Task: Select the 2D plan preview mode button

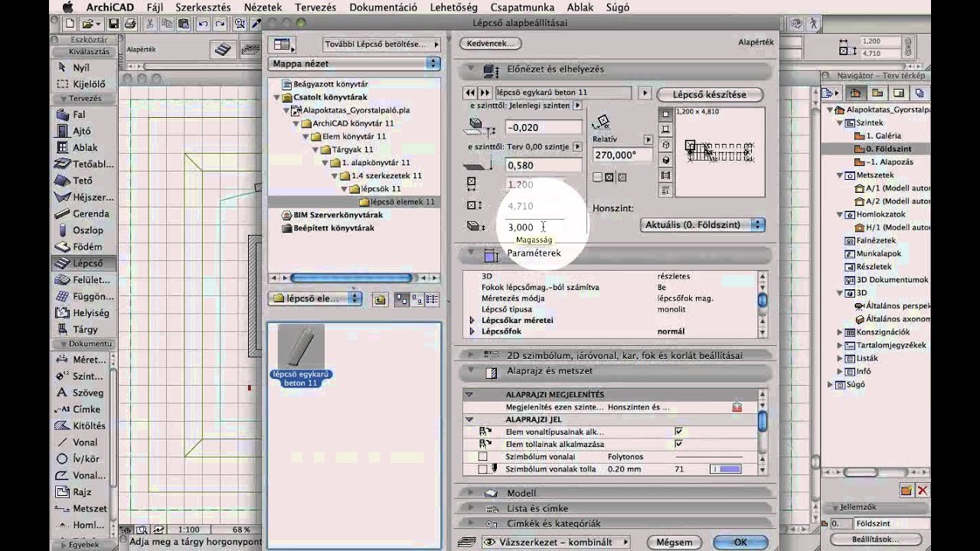Action: coord(666,114)
